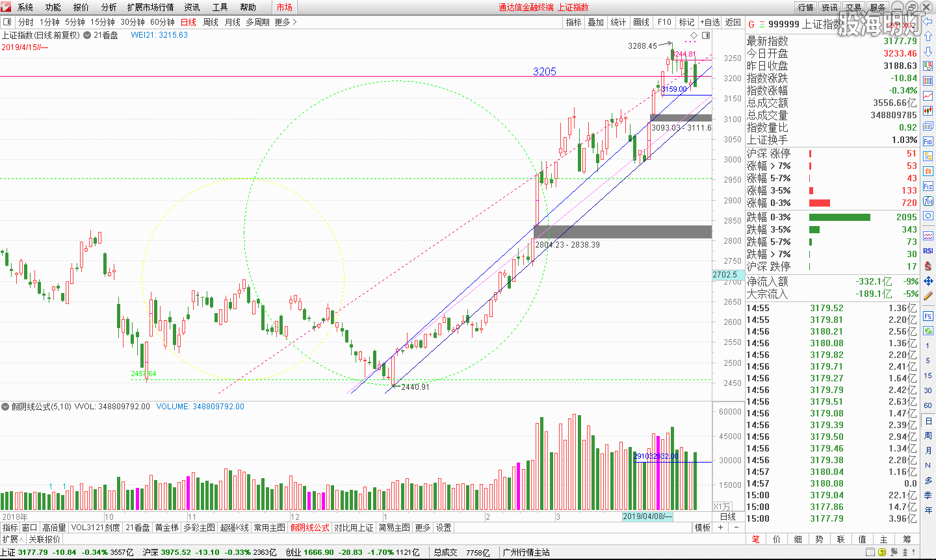The width and height of the screenshot is (936, 560).
Task: Select 季 quarterly period in sidebar
Action: (928, 495)
